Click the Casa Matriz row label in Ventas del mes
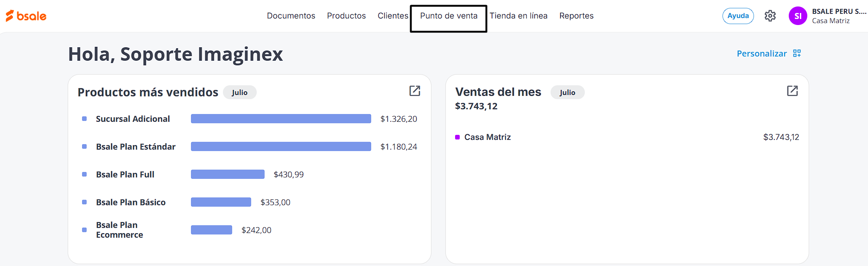868x266 pixels. coord(488,137)
